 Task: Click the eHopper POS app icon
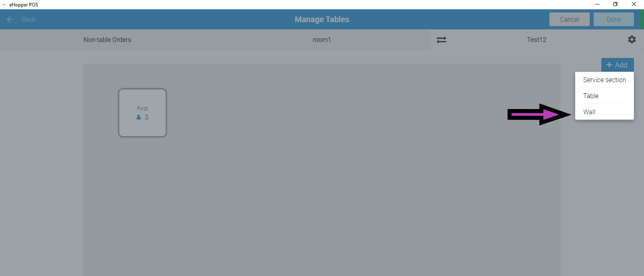point(4,4)
